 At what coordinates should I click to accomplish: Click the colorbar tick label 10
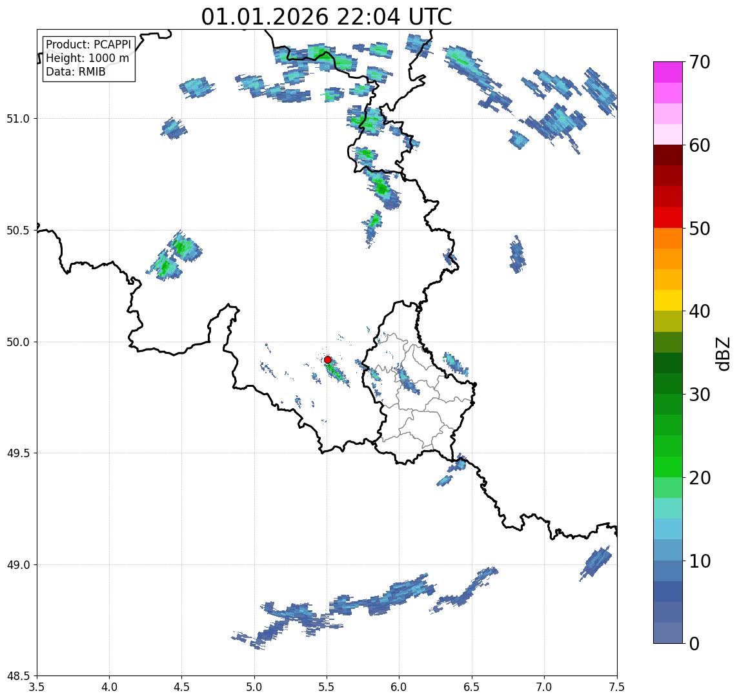(700, 561)
